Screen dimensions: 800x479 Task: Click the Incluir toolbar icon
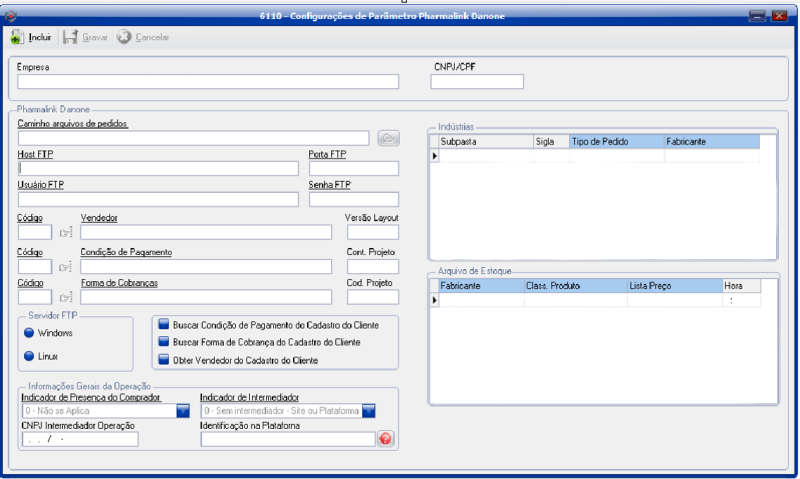pyautogui.click(x=17, y=37)
